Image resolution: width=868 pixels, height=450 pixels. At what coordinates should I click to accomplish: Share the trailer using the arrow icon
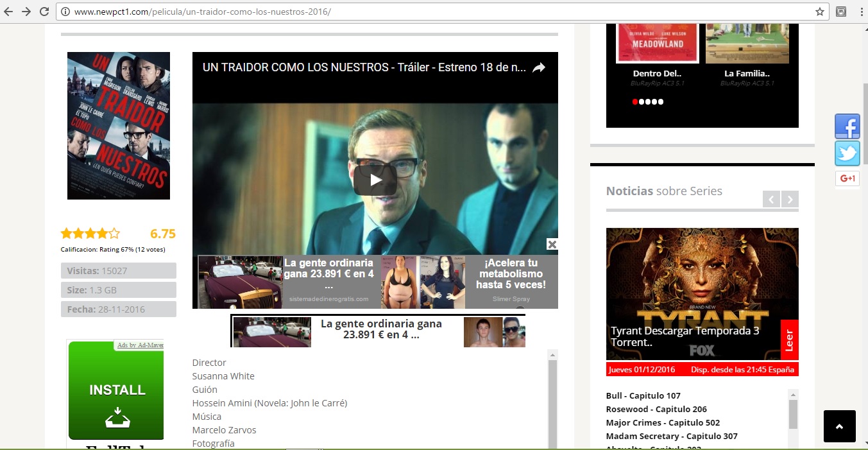pos(539,67)
